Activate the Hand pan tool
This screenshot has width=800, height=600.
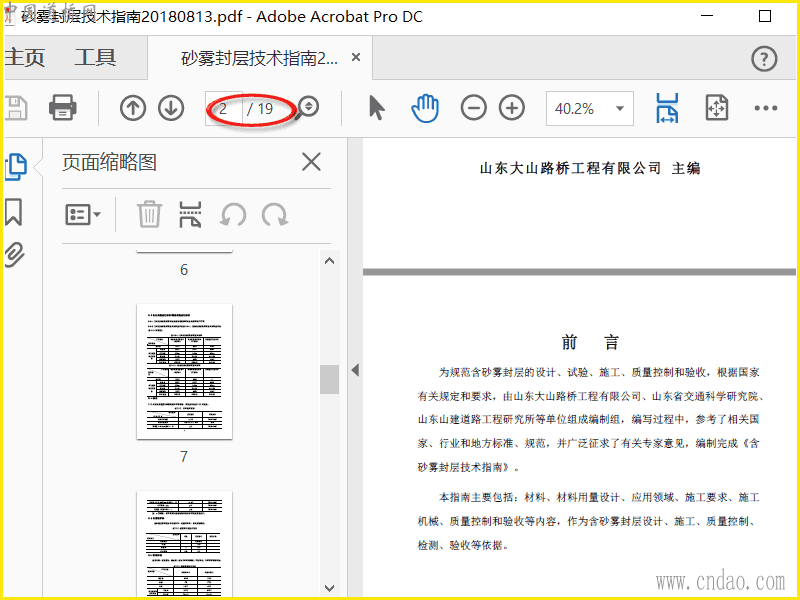point(424,108)
